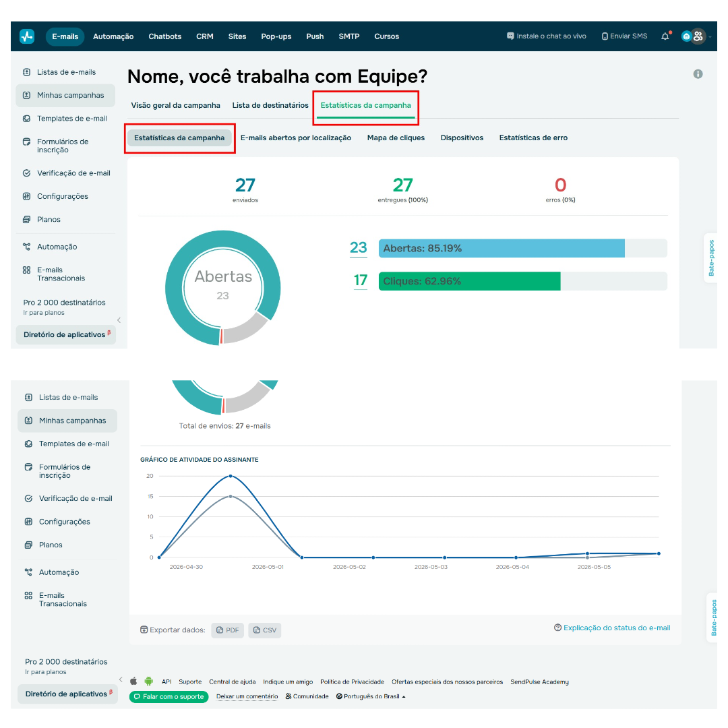728x728 pixels.
Task: Bottom screenshot: click the E-mails Transacionais sidebar icon
Action: click(x=29, y=595)
